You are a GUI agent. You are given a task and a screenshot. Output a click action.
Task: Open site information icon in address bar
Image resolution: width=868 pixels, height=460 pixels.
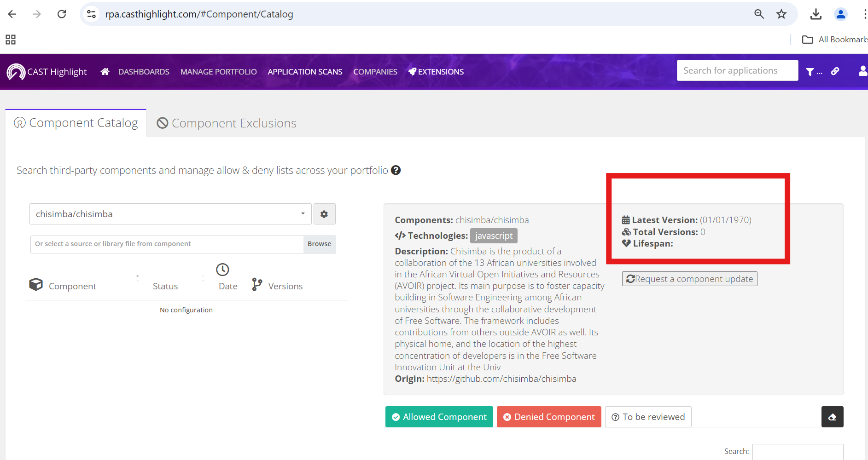coord(92,14)
